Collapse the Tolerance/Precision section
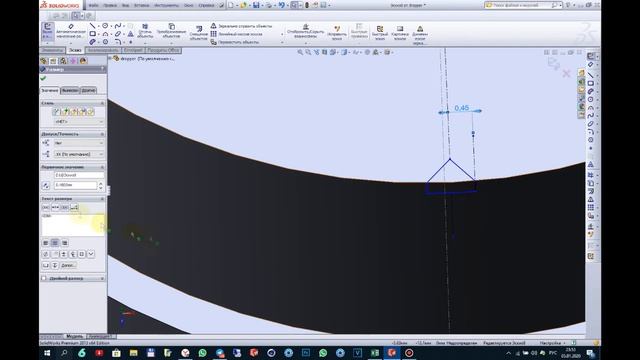The height and width of the screenshot is (360, 640). [x=102, y=134]
